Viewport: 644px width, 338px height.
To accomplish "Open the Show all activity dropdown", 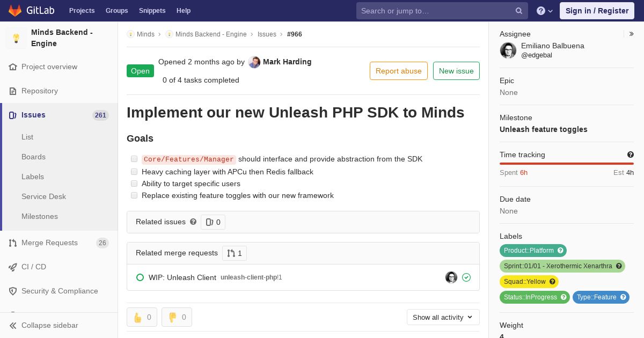I will 443,317.
